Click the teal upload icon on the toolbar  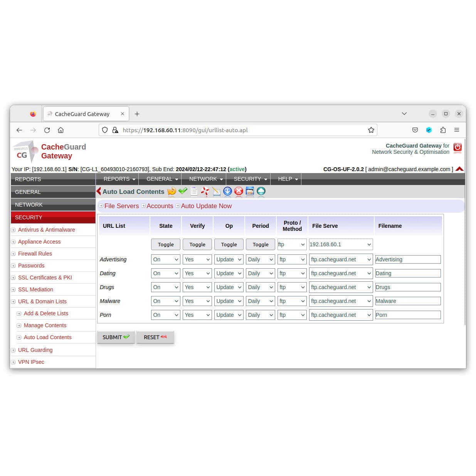click(261, 192)
